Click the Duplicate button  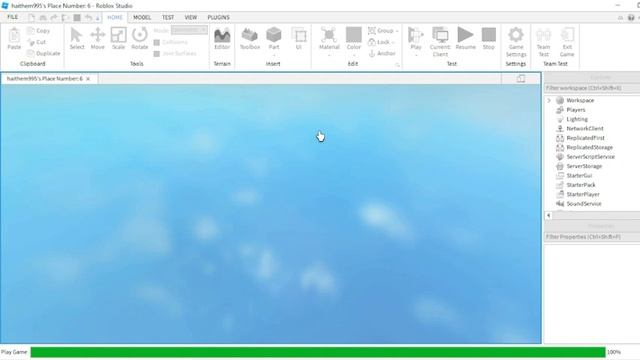pos(43,53)
